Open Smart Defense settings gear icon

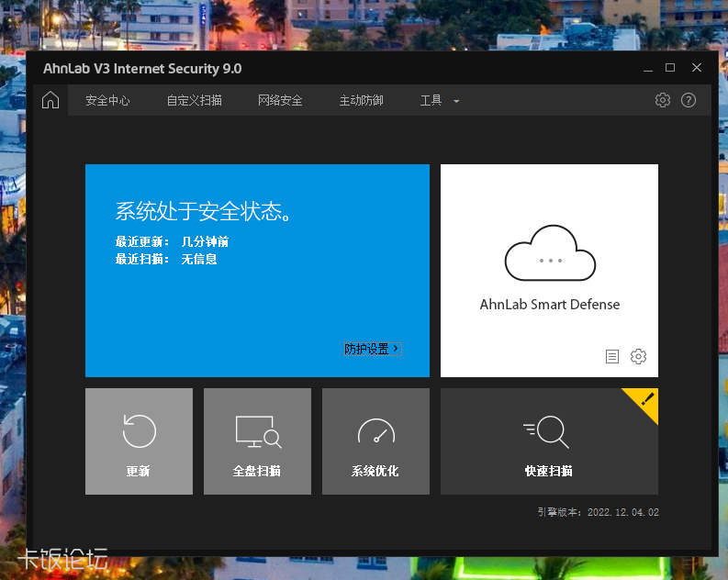[638, 356]
